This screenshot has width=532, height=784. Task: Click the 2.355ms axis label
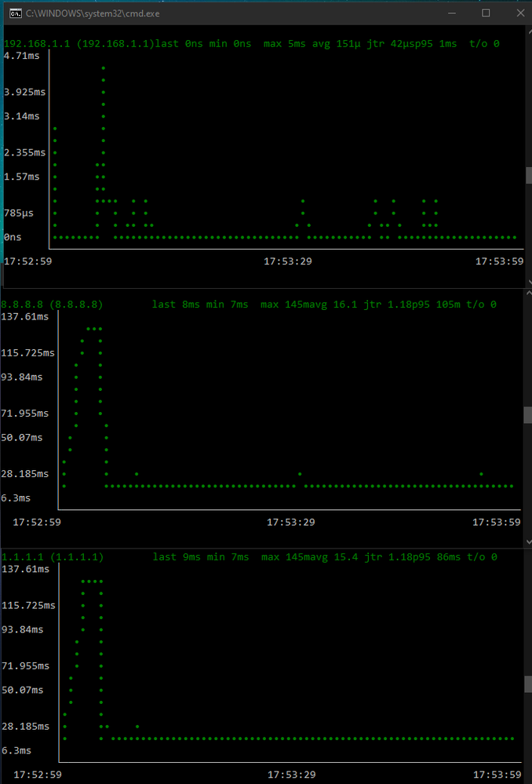(24, 152)
